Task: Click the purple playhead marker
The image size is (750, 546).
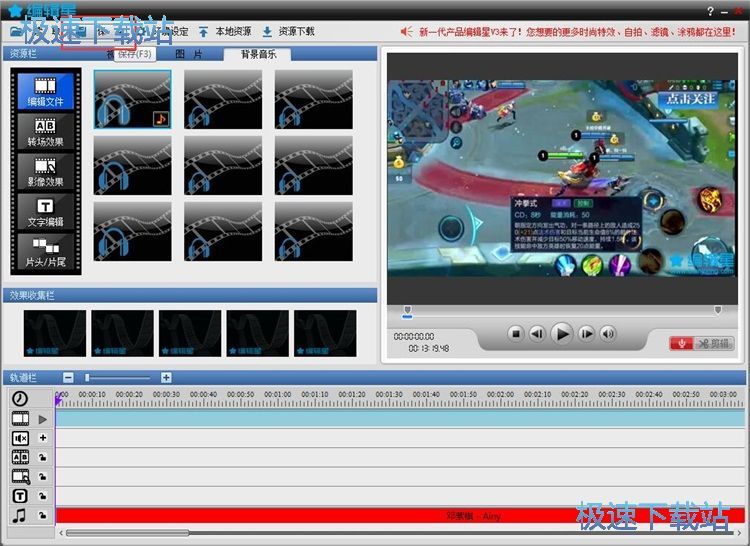Action: click(58, 400)
